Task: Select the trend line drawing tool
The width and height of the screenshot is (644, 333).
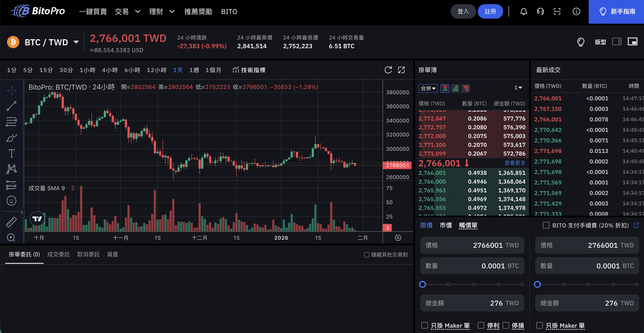Action: [x=11, y=106]
